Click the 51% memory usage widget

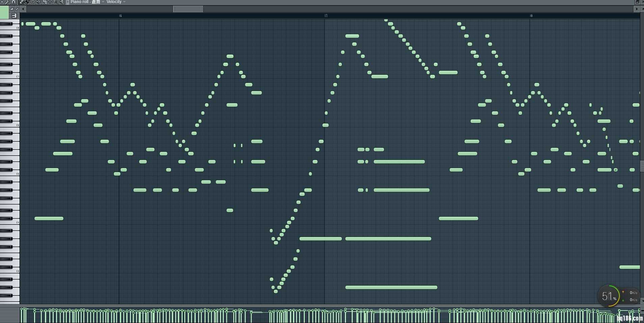pos(609,296)
